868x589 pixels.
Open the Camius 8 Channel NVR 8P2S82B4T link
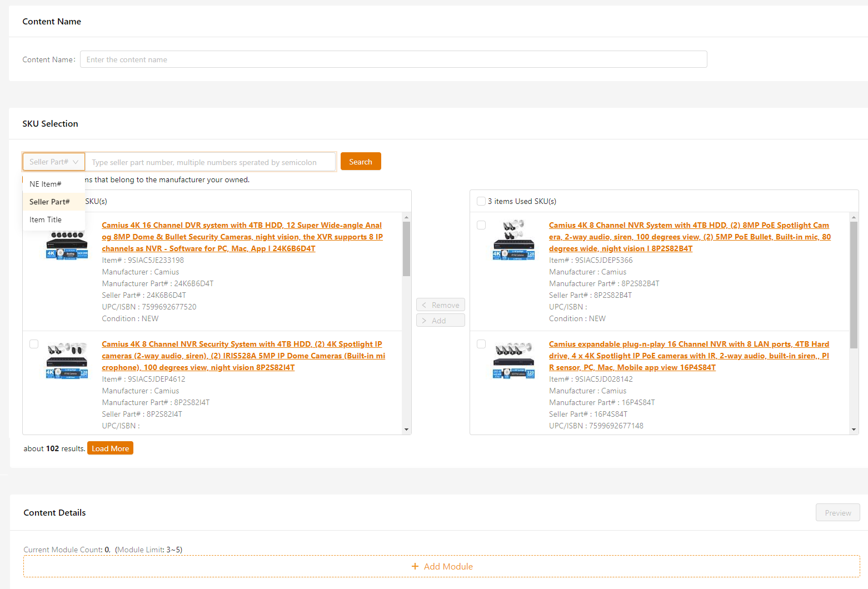click(x=690, y=237)
